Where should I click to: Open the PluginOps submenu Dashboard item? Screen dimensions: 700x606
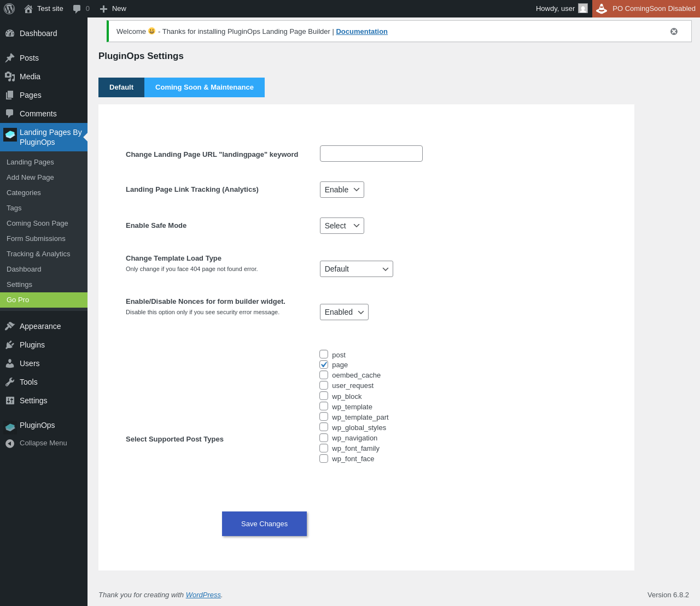pos(44,269)
